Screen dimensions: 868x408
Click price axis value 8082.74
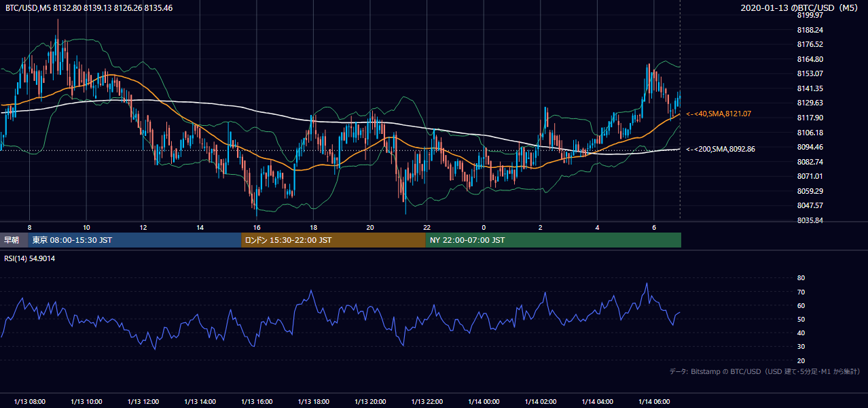click(x=810, y=162)
